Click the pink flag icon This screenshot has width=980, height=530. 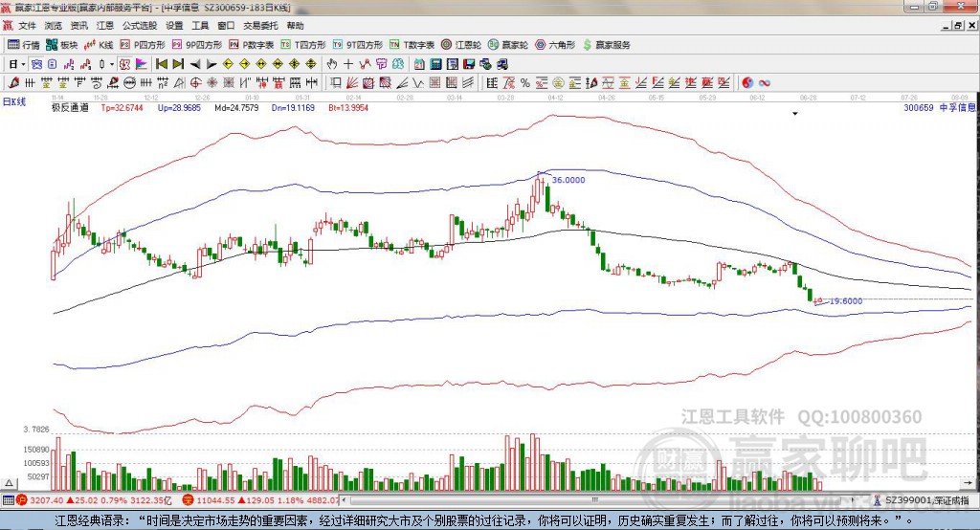[x=142, y=64]
